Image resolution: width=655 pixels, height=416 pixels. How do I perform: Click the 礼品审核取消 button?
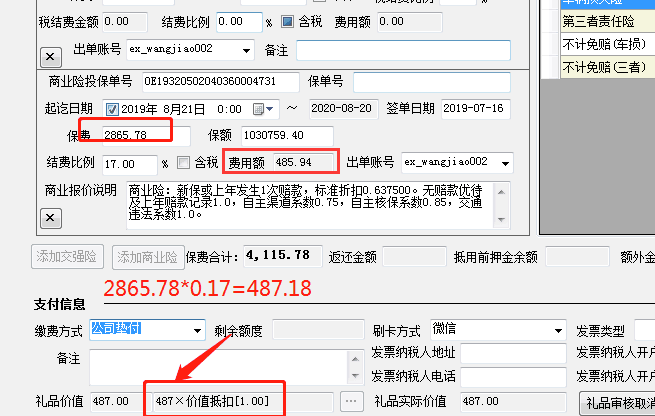[617, 403]
